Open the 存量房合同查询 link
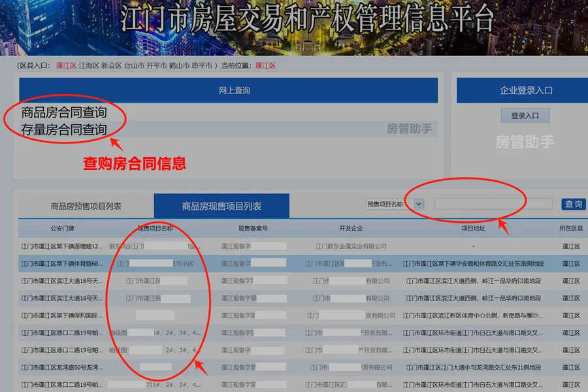The image size is (588, 392). click(x=64, y=129)
